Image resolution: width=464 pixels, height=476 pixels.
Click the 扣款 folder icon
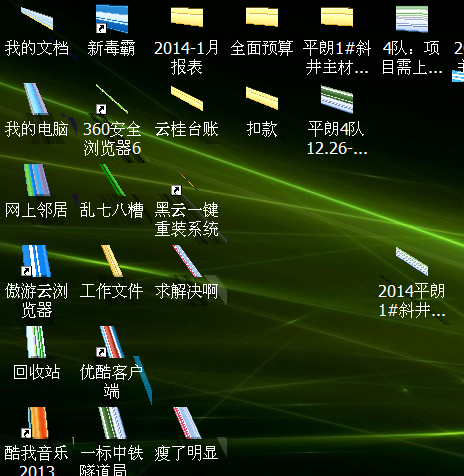click(262, 98)
